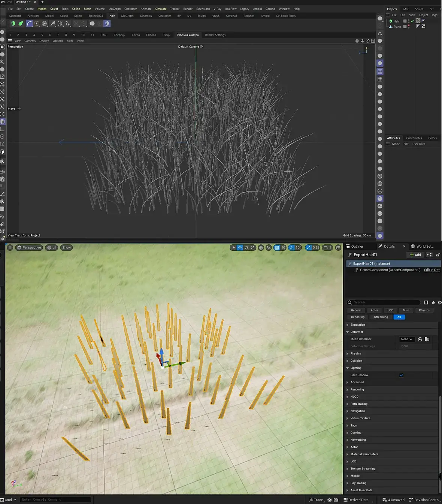This screenshot has width=442, height=504.
Task: Click the select arrow tool in Unreal viewport
Action: point(233,248)
